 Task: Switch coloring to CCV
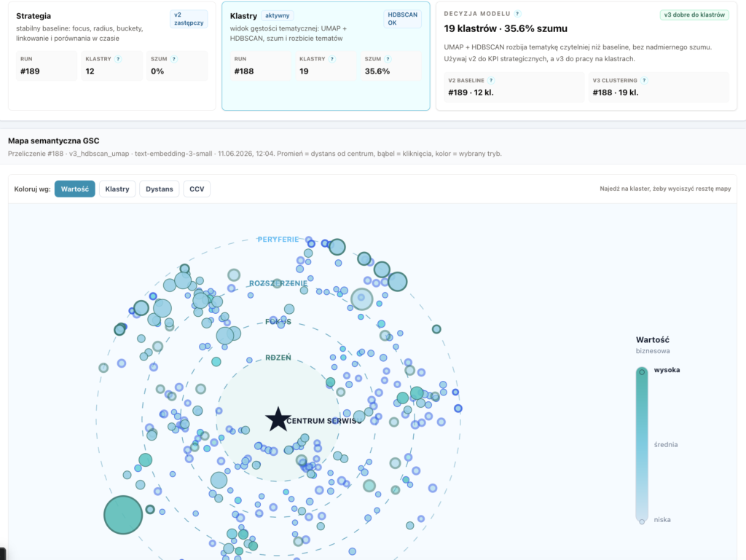tap(197, 189)
